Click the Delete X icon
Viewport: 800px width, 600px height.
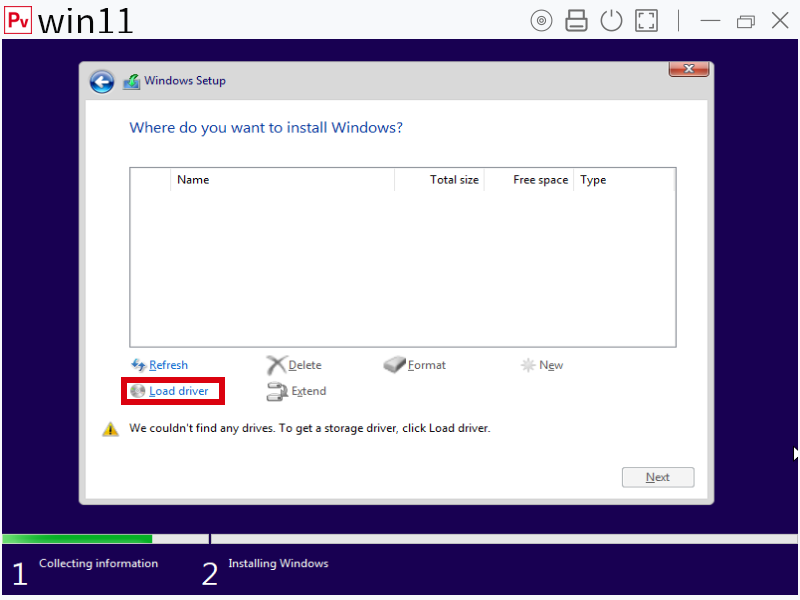coord(276,365)
